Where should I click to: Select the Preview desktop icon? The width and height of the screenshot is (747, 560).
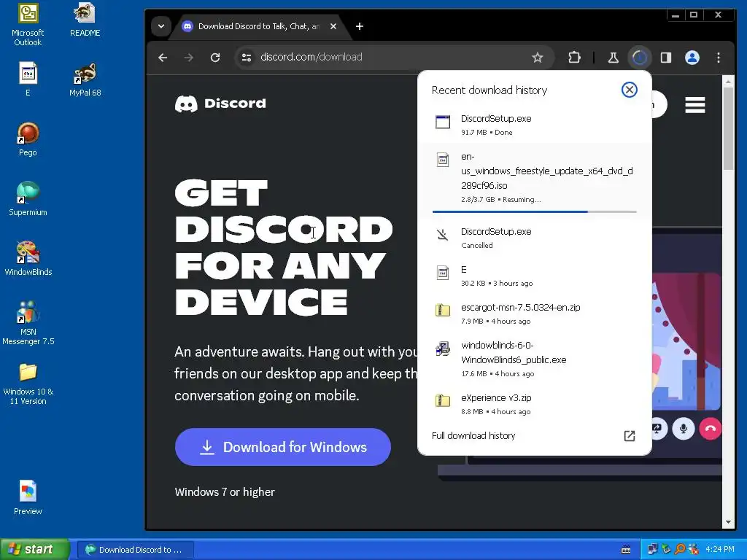[28, 497]
